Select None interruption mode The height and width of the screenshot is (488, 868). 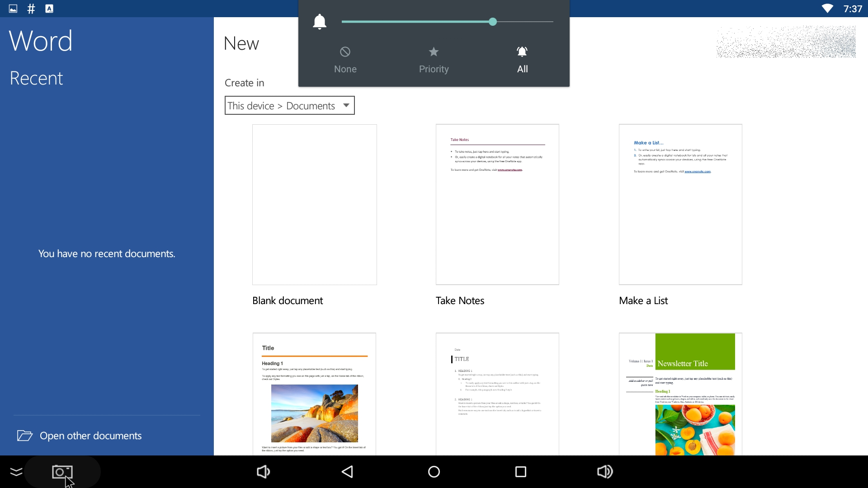coord(345,60)
